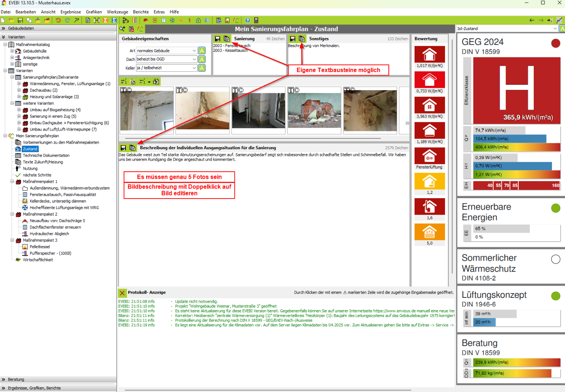Open the Werkzeuge menu
Image resolution: width=565 pixels, height=392 pixels.
point(117,12)
